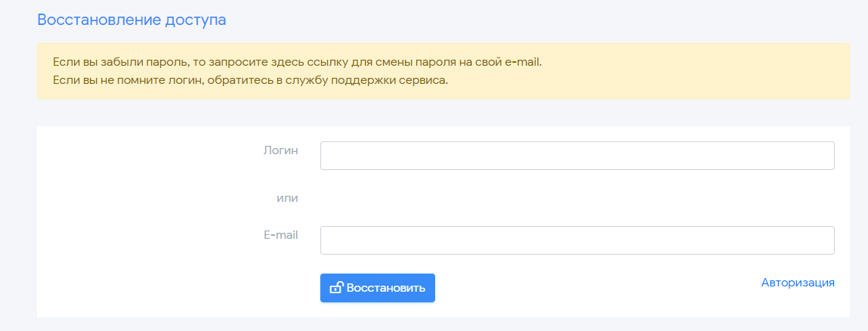The width and height of the screenshot is (868, 331).
Task: Click the line beginning Если вы забыли пароль
Action: tap(298, 62)
